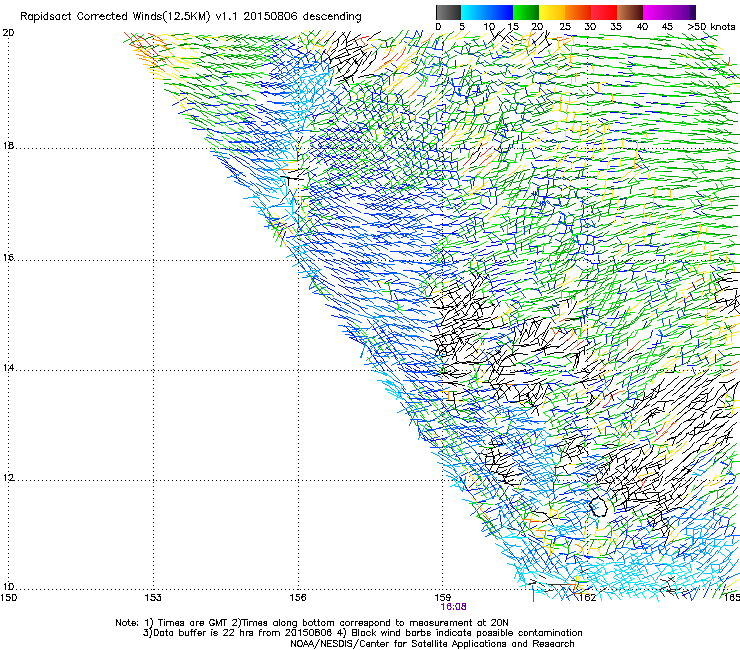Screen dimensions: 740x650
Task: Click the gray 0-5 knots color swatch
Action: coord(448,12)
